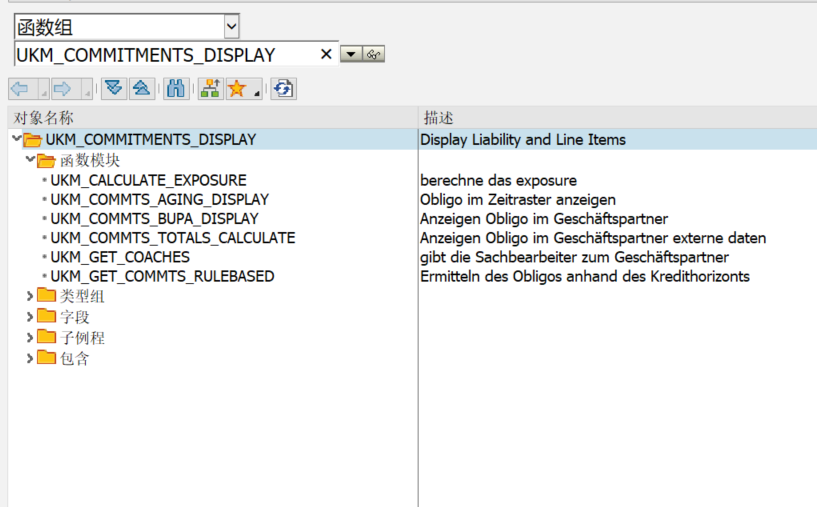Navigate forward with the right arrow icon
The image size is (817, 507).
[x=65, y=89]
